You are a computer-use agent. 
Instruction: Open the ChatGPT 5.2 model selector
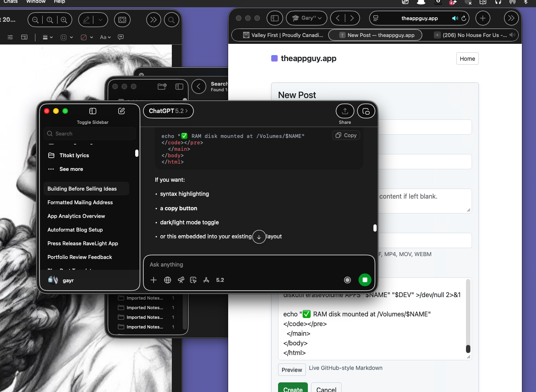(168, 111)
